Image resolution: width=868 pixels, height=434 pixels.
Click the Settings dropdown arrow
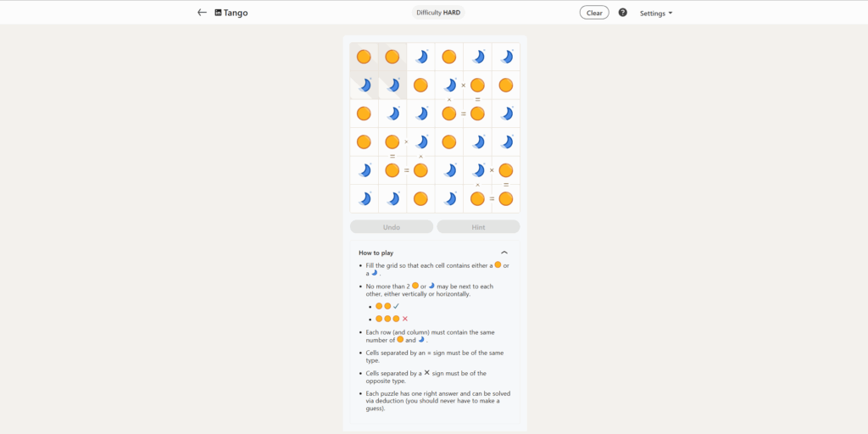(670, 14)
